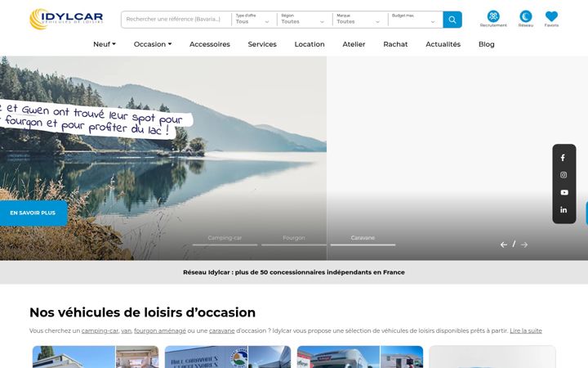Image resolution: width=588 pixels, height=368 pixels.
Task: Focus the reference search field
Action: pos(176,19)
